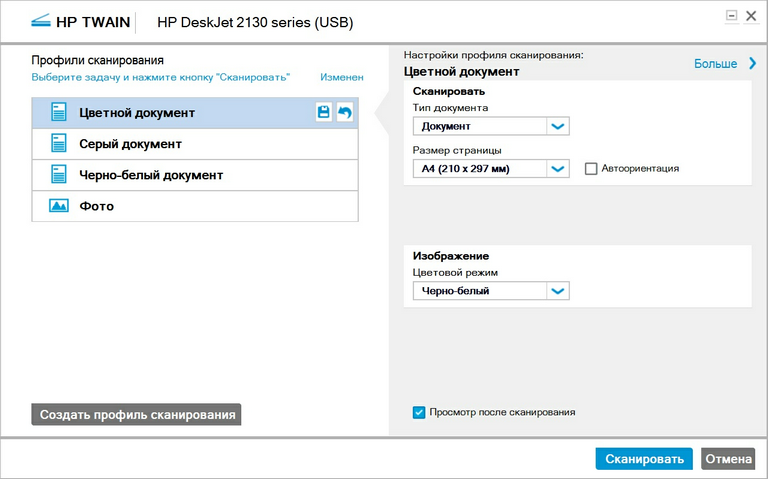Click the Профили сканирования heading
The width and height of the screenshot is (768, 479).
pos(97,60)
